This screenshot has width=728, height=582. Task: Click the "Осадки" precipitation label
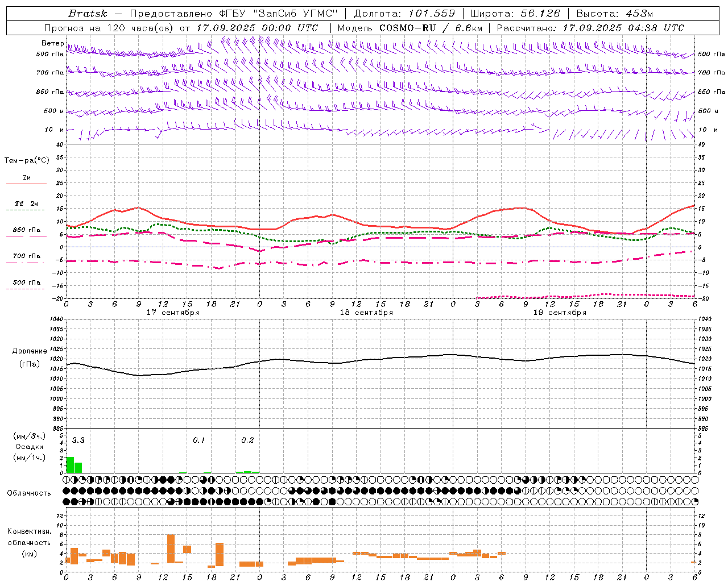click(x=29, y=447)
